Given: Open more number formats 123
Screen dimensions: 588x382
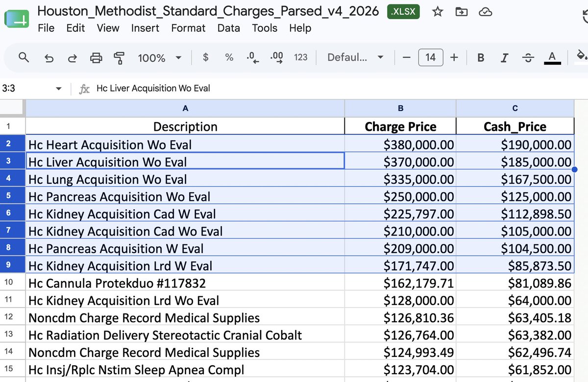Looking at the screenshot, I should [x=300, y=57].
